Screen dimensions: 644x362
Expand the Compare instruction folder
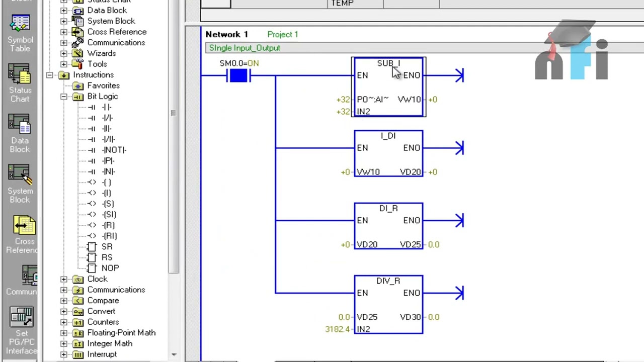(x=64, y=301)
